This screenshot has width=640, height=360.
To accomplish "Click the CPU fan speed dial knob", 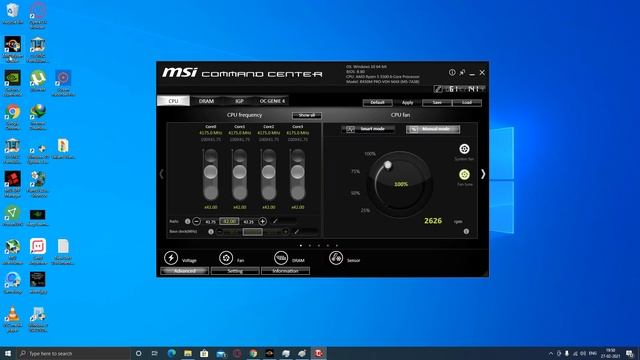I will tap(388, 165).
